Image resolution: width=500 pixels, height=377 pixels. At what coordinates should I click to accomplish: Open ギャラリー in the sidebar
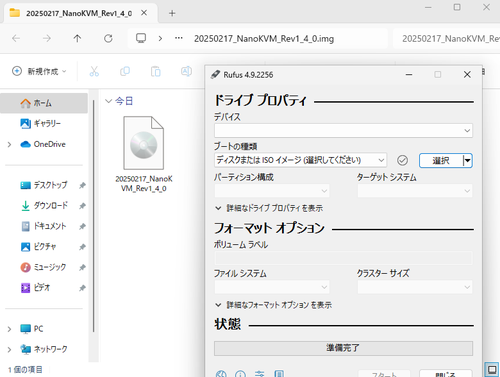click(x=44, y=124)
